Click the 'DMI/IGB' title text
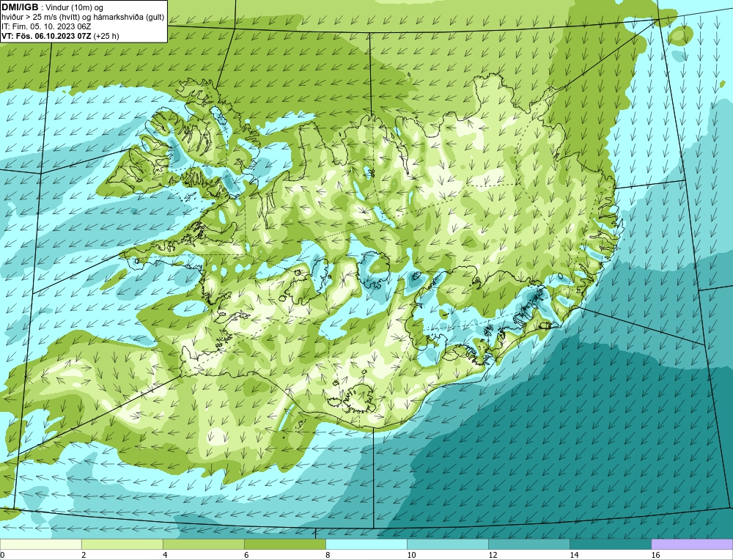The height and width of the screenshot is (560, 733). [x=20, y=7]
